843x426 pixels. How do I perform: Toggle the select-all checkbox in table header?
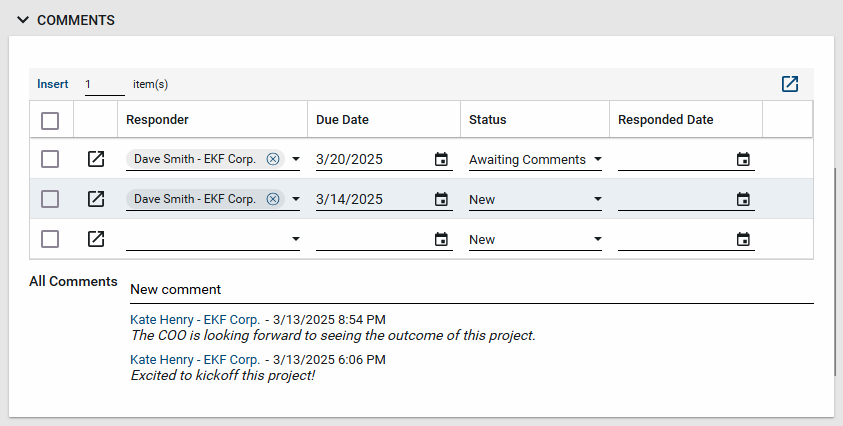pyautogui.click(x=50, y=120)
